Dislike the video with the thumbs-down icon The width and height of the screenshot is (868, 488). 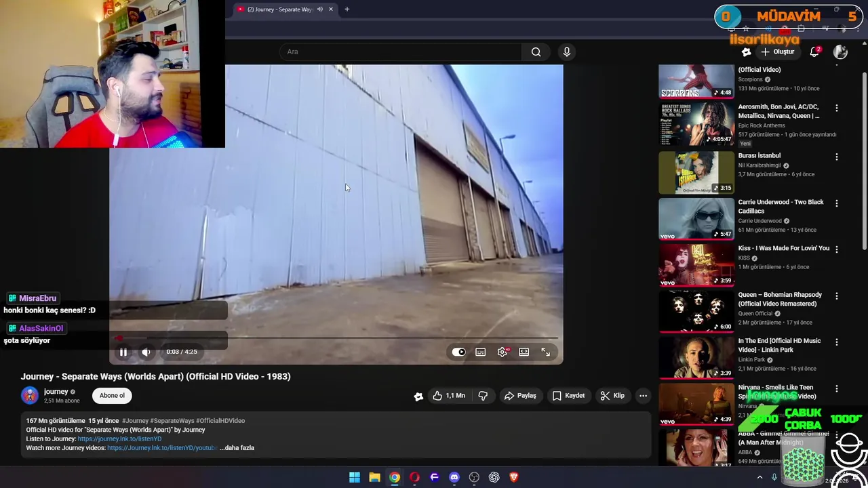click(483, 396)
